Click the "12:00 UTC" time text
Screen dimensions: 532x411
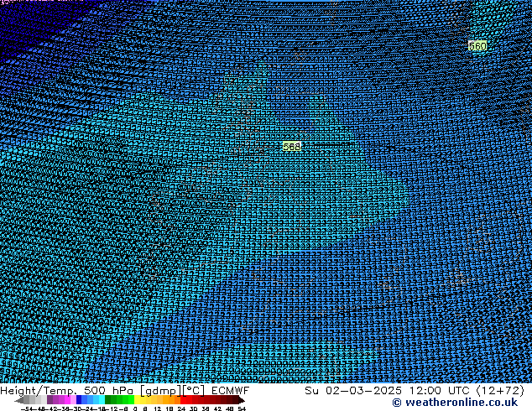[440, 391]
